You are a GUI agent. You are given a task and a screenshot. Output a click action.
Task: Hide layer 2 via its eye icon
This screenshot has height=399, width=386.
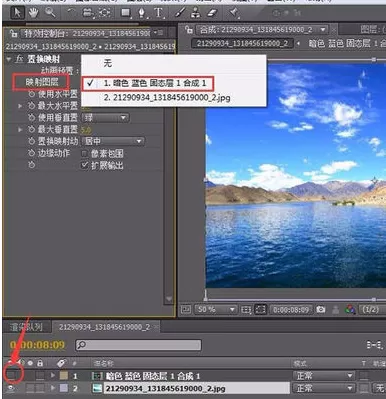pyautogui.click(x=11, y=388)
